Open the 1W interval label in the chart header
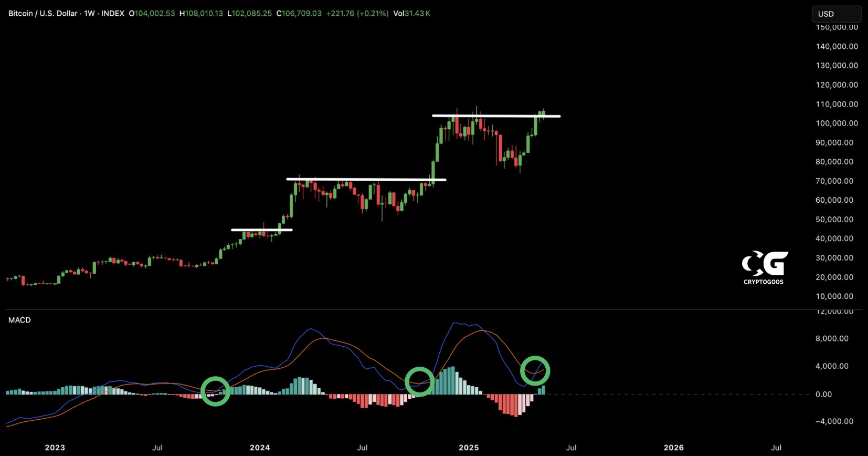The image size is (868, 456). tap(89, 14)
